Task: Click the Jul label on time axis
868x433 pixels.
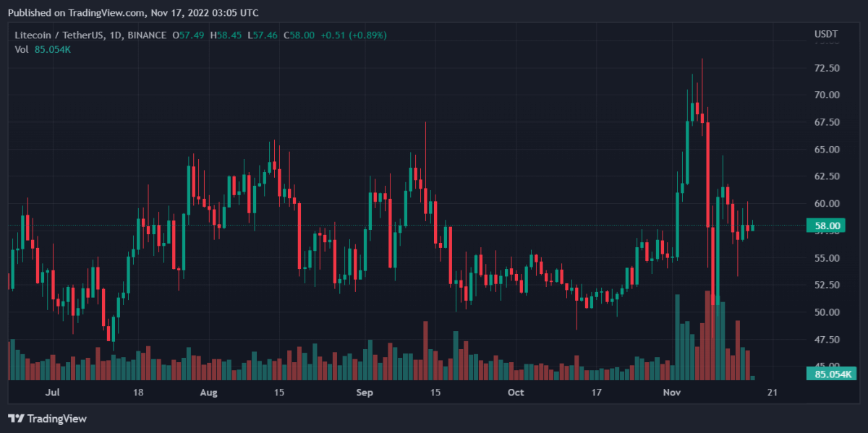Action: click(x=51, y=393)
